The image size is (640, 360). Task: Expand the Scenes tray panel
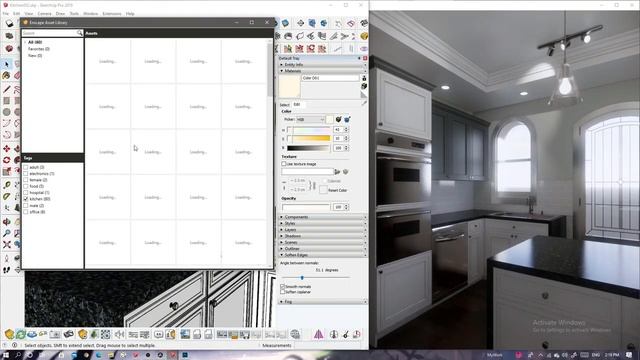pos(322,242)
